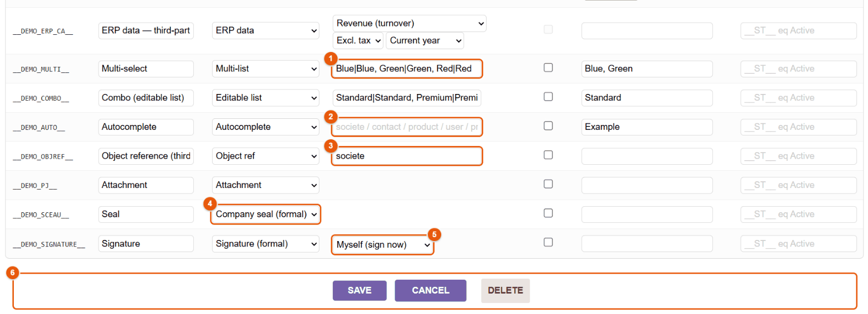This screenshot has height=314, width=868.
Task: Click the empty default field in __DEMO_ERP_CA__ row
Action: (x=647, y=30)
